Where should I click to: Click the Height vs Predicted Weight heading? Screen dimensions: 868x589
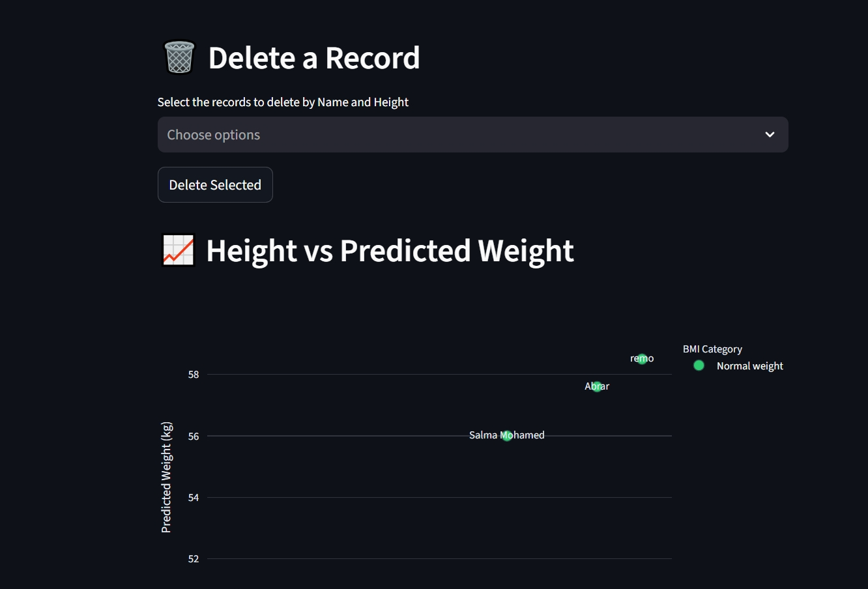click(390, 251)
